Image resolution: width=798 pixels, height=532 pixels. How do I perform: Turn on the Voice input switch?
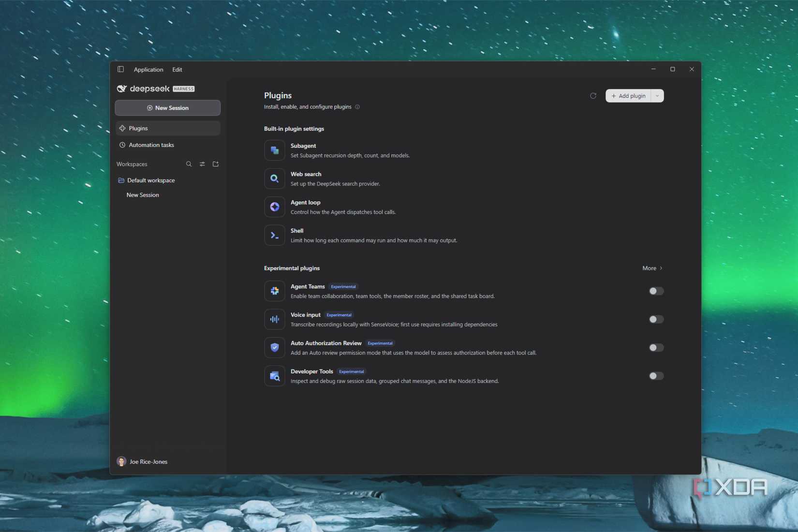pos(656,319)
